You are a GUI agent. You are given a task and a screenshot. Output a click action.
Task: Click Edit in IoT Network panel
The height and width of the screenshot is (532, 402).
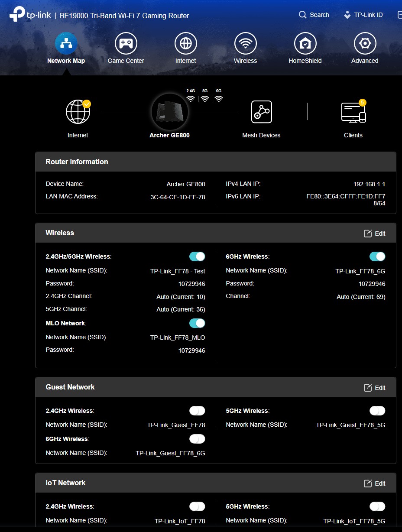(x=375, y=483)
